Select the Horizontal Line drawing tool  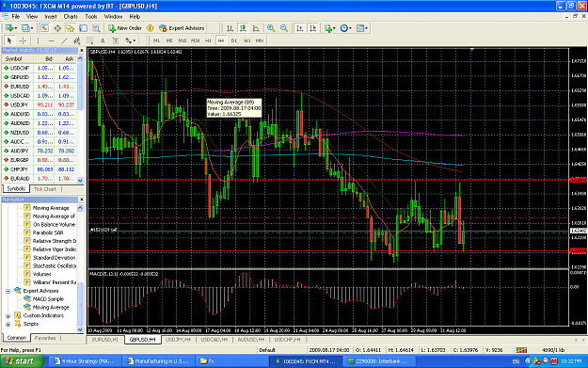(52, 40)
